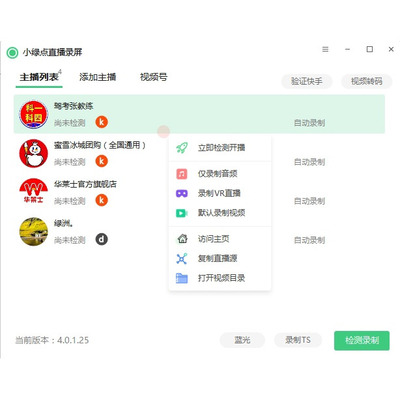400x400 pixels.
Task: Select 默认录制视频 from context menu
Action: click(x=220, y=213)
